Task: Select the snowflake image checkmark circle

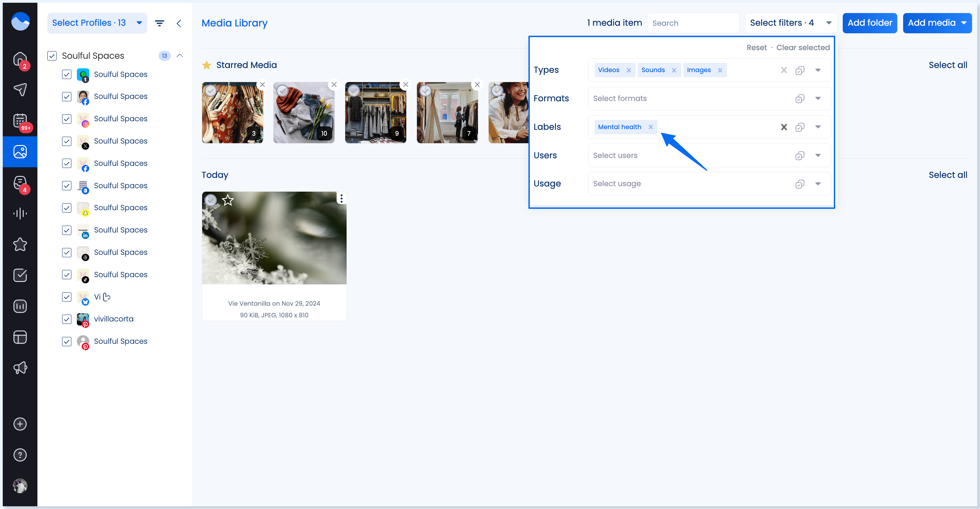Action: tap(210, 200)
